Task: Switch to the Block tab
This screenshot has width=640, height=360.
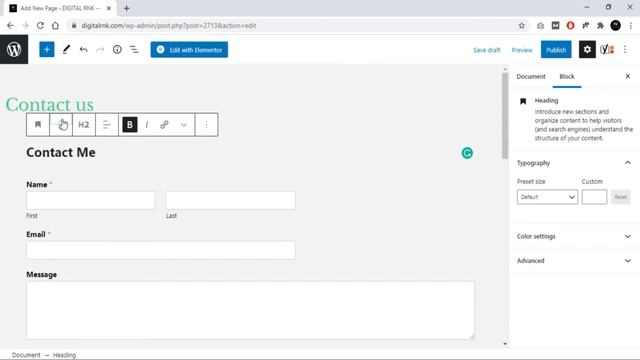Action: 567,76
